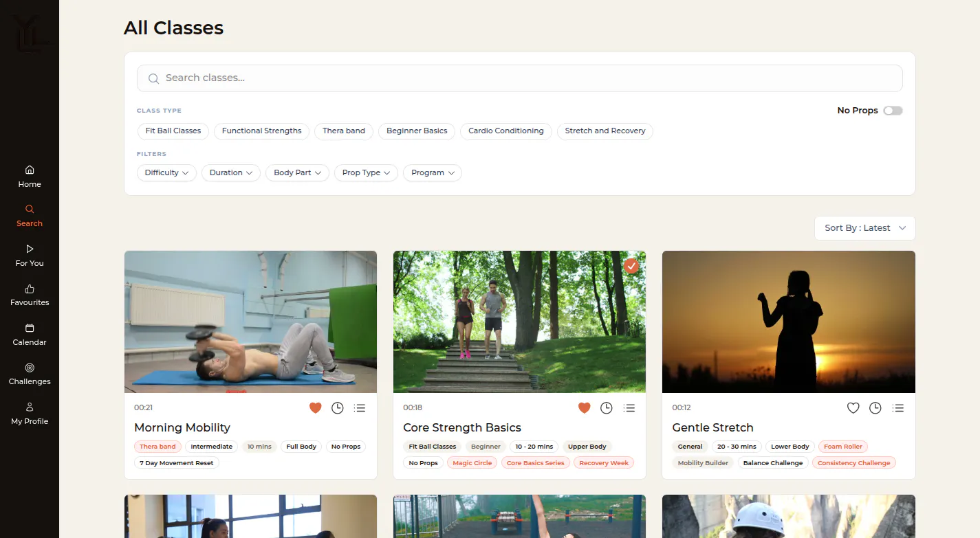Open the list icon on Morning Mobility
The height and width of the screenshot is (538, 980).
360,408
